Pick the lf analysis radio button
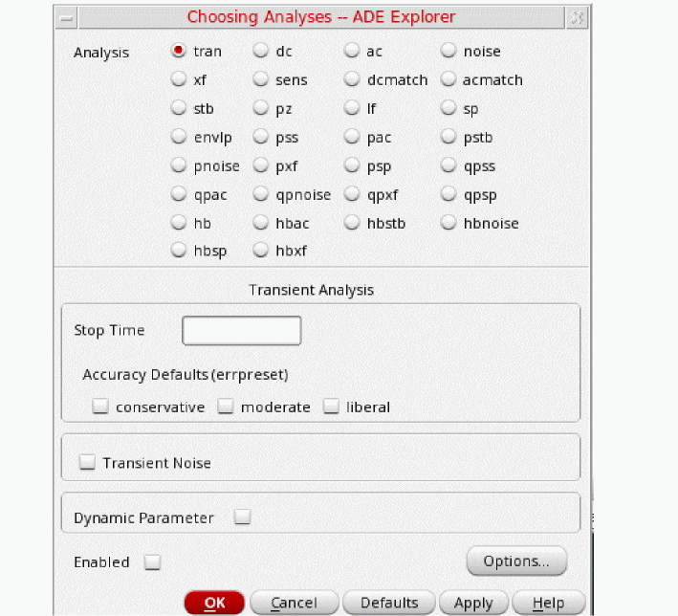This screenshot has height=616, width=678. click(x=352, y=108)
